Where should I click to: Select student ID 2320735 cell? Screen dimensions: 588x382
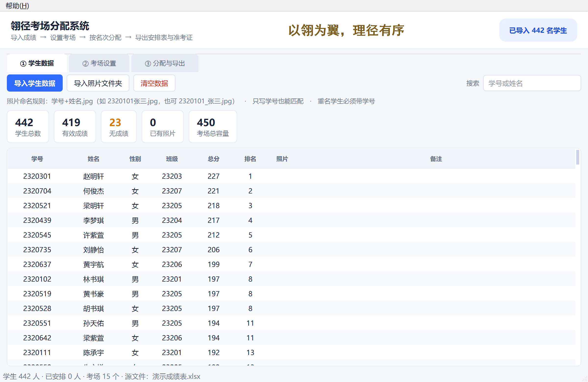pyautogui.click(x=37, y=250)
